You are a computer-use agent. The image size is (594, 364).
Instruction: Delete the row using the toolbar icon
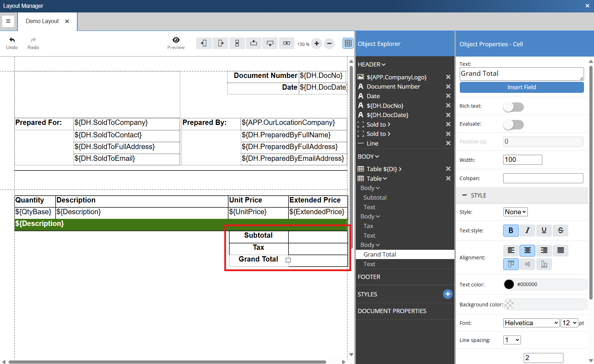pos(287,43)
